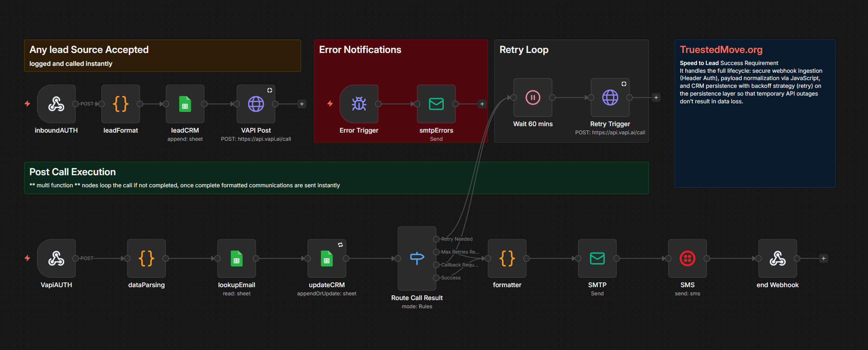This screenshot has width=868, height=350.
Task: Click the Retry Needed output connector
Action: tap(436, 239)
